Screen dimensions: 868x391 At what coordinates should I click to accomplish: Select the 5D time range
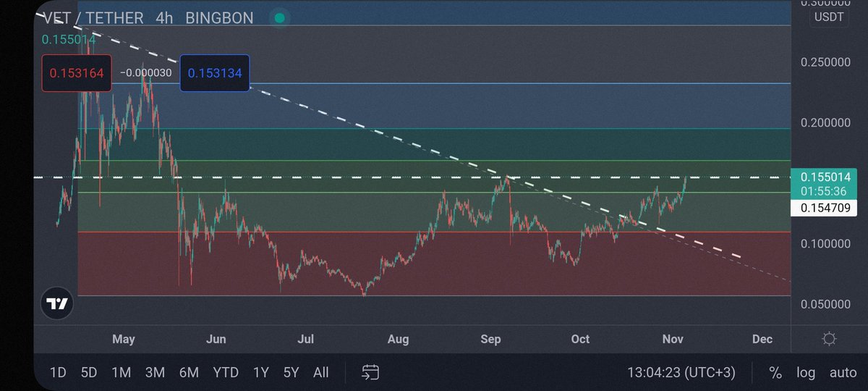click(x=89, y=373)
